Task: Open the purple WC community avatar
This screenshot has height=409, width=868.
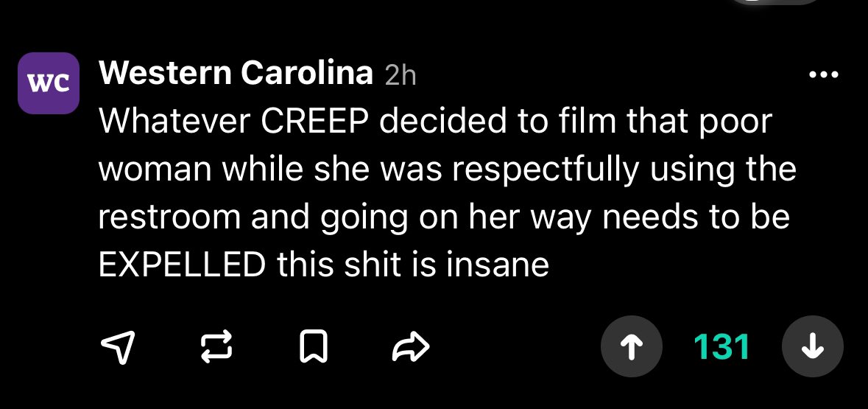Action: 49,83
